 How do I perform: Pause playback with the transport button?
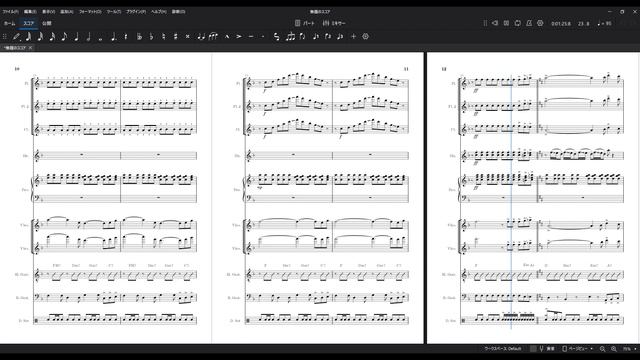[506, 23]
